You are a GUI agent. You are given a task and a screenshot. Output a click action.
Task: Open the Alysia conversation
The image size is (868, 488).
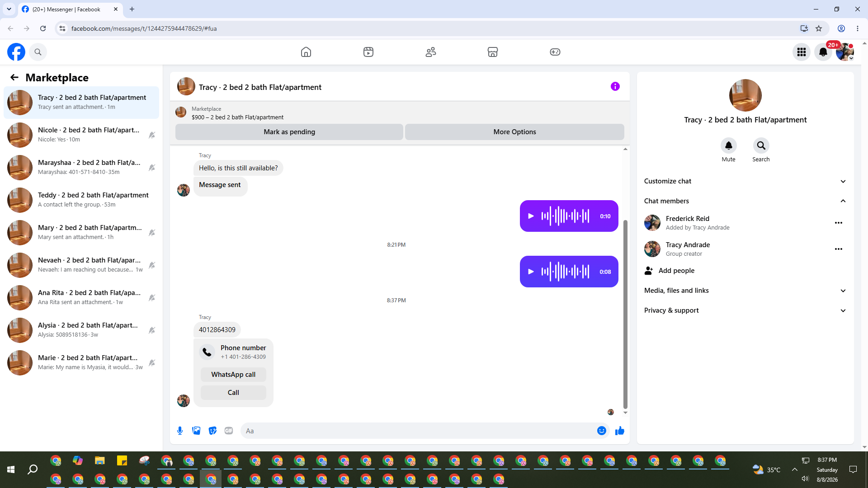click(x=81, y=330)
